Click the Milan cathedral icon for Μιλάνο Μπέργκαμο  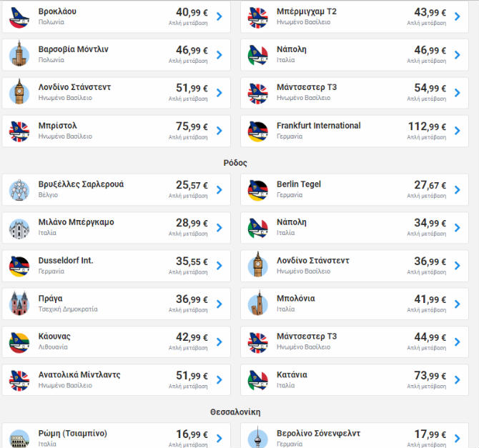coord(19,227)
